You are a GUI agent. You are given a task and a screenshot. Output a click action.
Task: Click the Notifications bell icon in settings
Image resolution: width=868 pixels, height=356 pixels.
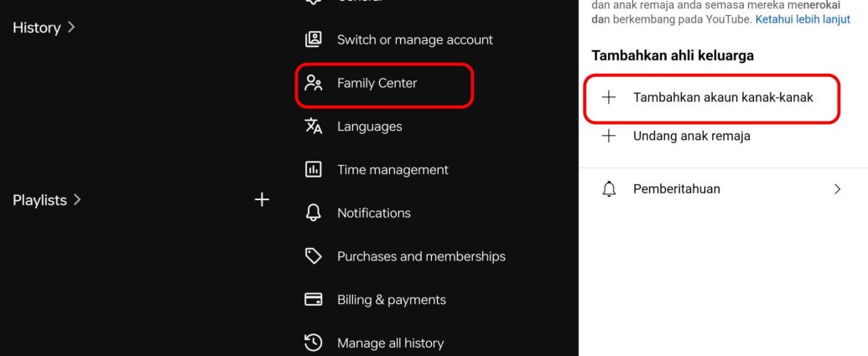314,213
